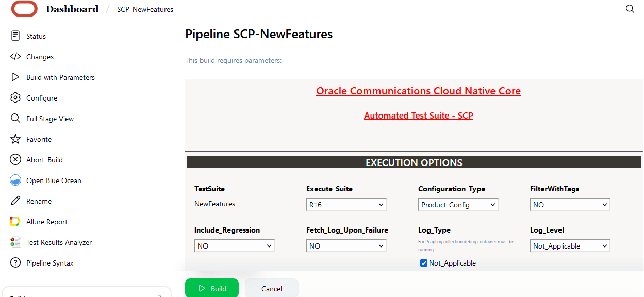This screenshot has height=297, width=644.
Task: Open Favorite in the sidebar
Action: click(x=39, y=139)
